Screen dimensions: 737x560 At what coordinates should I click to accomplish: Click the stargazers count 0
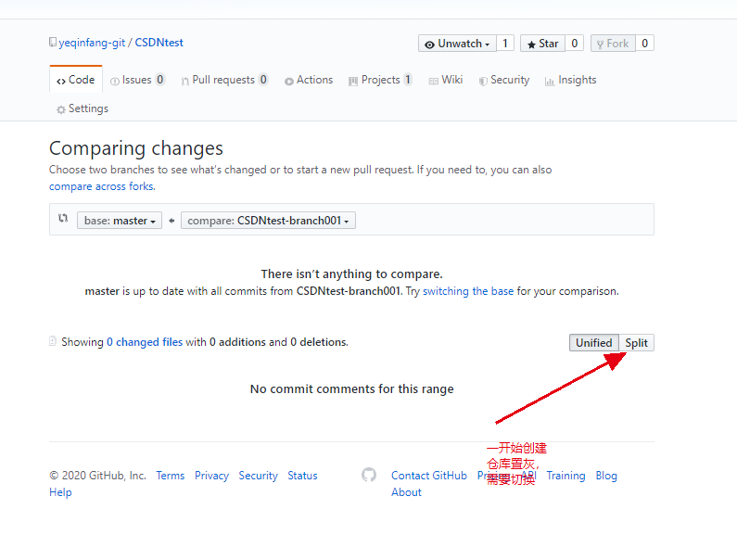tap(575, 44)
